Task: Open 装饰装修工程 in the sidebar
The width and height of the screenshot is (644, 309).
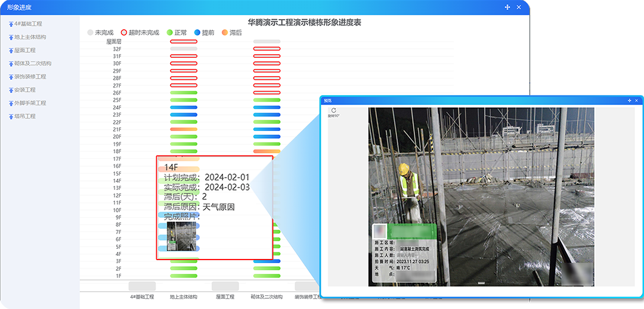Action: 30,77
